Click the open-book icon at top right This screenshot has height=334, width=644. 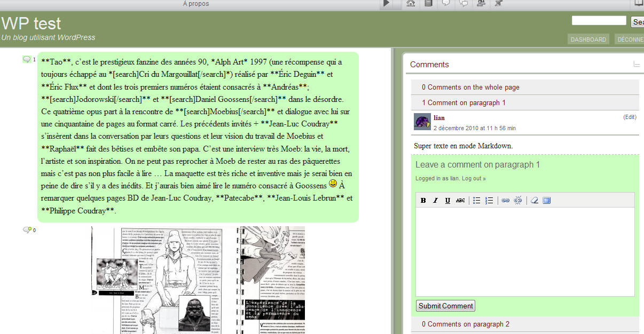point(638,3)
